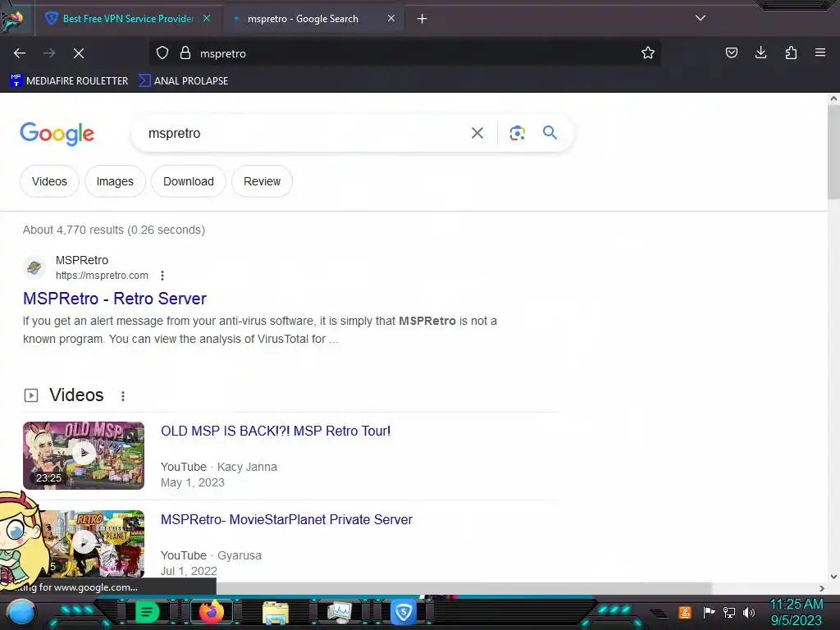Image resolution: width=840 pixels, height=630 pixels.
Task: Click the https://mspretro.com URL text
Action: point(102,276)
